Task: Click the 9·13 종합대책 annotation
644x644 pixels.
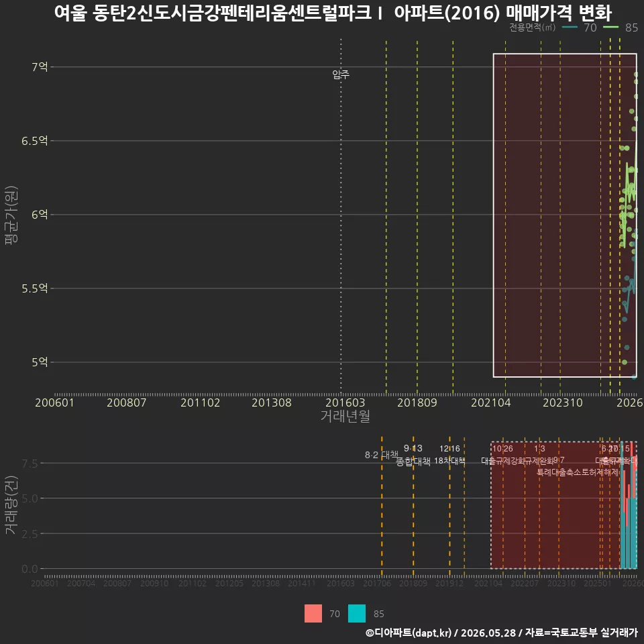Action: pos(413,455)
